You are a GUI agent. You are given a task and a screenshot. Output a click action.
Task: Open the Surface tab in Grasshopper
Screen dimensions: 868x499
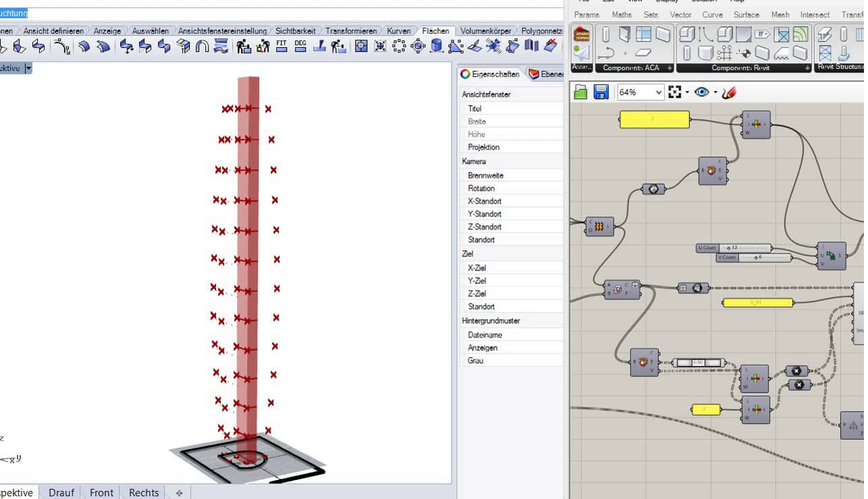click(746, 14)
